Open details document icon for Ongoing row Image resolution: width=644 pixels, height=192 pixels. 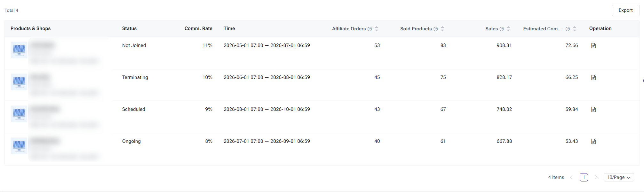[x=593, y=142]
